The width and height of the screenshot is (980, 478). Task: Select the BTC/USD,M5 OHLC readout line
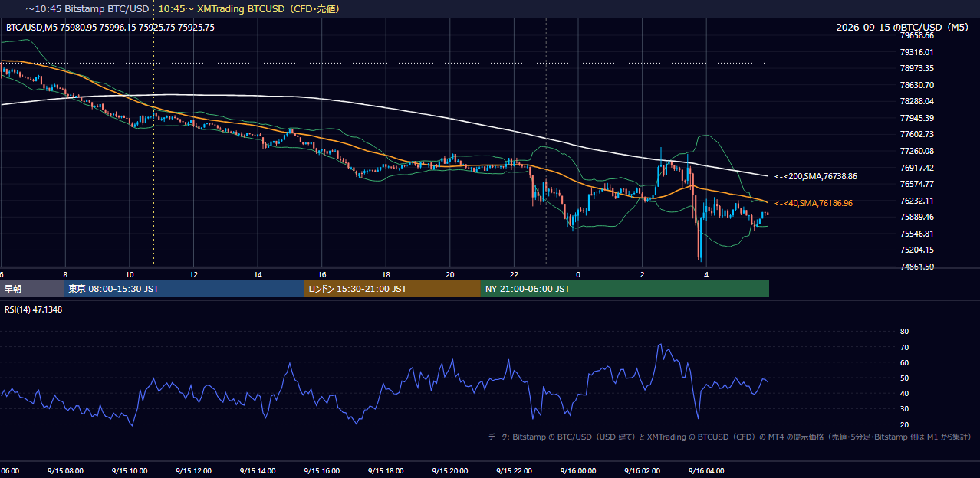110,28
